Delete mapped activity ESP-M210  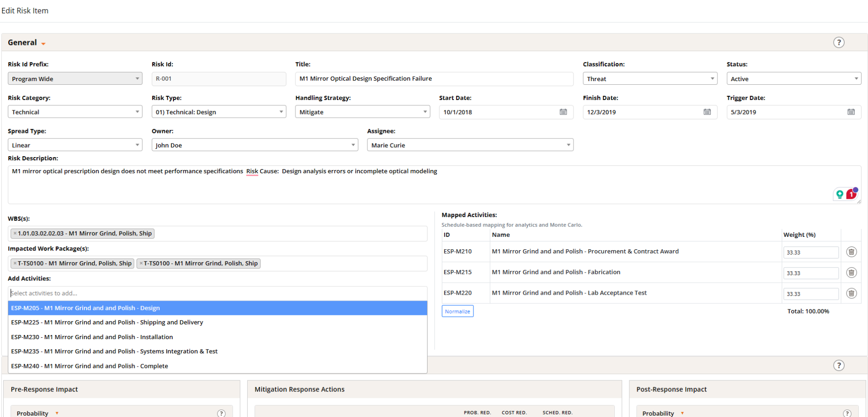(851, 252)
